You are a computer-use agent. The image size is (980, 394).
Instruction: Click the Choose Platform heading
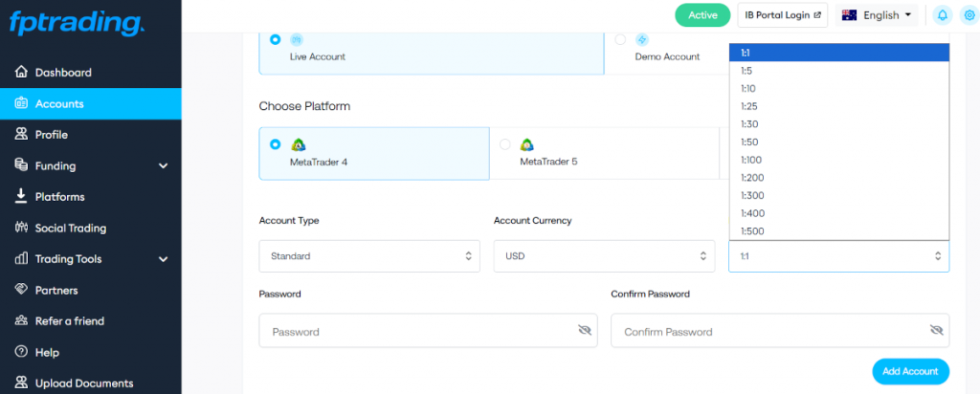(304, 106)
